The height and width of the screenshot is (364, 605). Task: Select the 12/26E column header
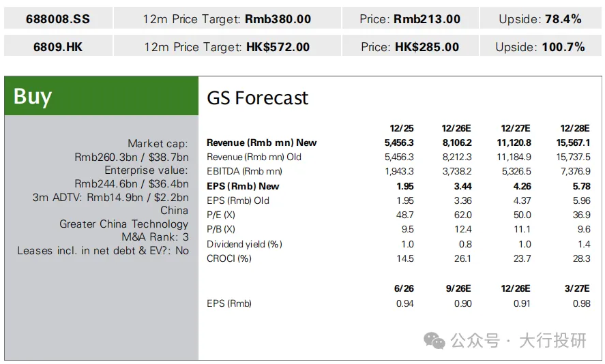(456, 128)
